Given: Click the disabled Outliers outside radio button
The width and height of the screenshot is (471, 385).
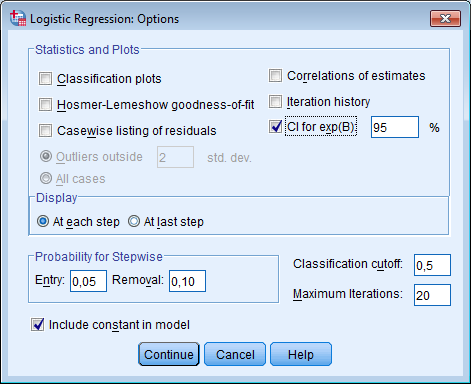Looking at the screenshot, I should (x=46, y=156).
